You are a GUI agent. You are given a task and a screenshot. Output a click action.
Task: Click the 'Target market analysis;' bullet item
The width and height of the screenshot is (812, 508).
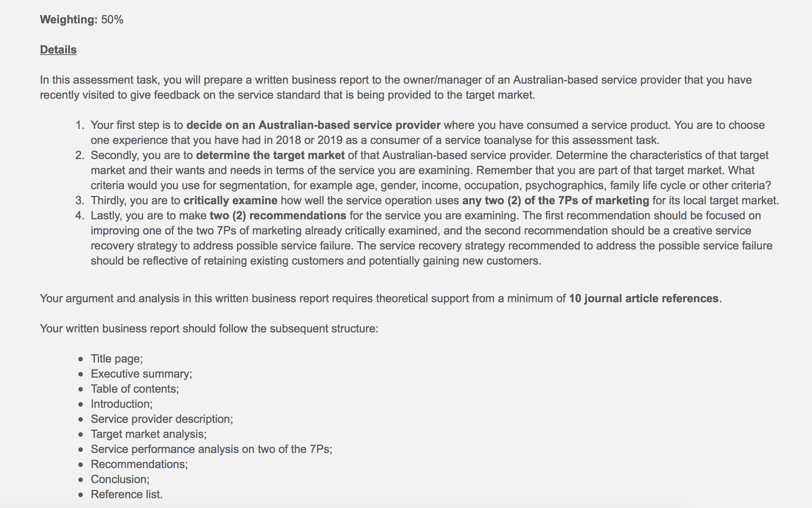click(149, 434)
